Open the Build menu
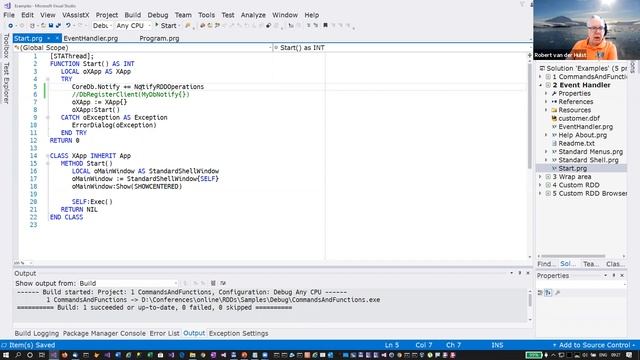 (x=133, y=15)
